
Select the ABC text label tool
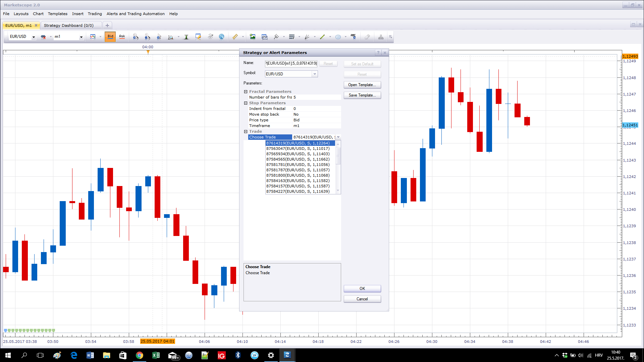[353, 37]
